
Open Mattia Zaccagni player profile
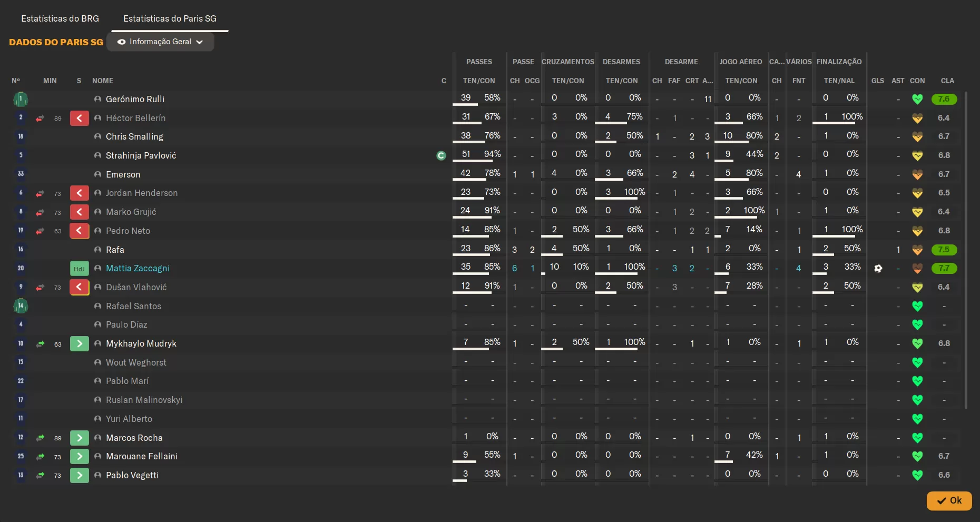point(138,269)
